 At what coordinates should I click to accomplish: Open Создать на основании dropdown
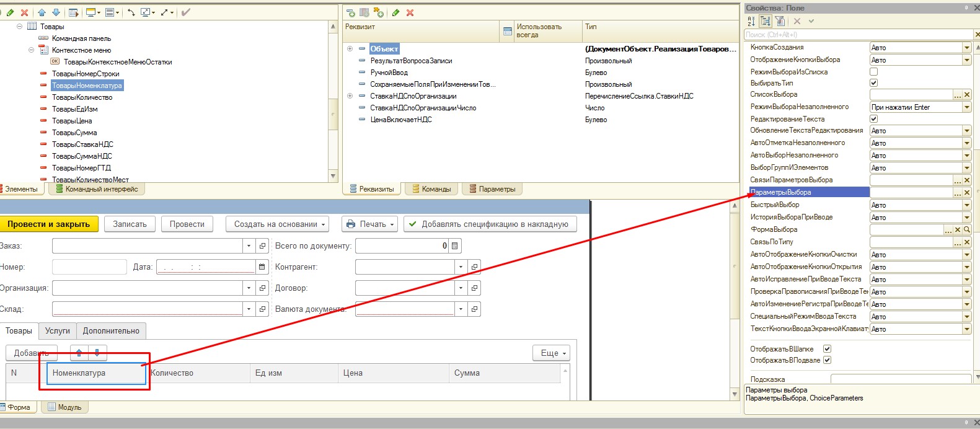pos(277,224)
